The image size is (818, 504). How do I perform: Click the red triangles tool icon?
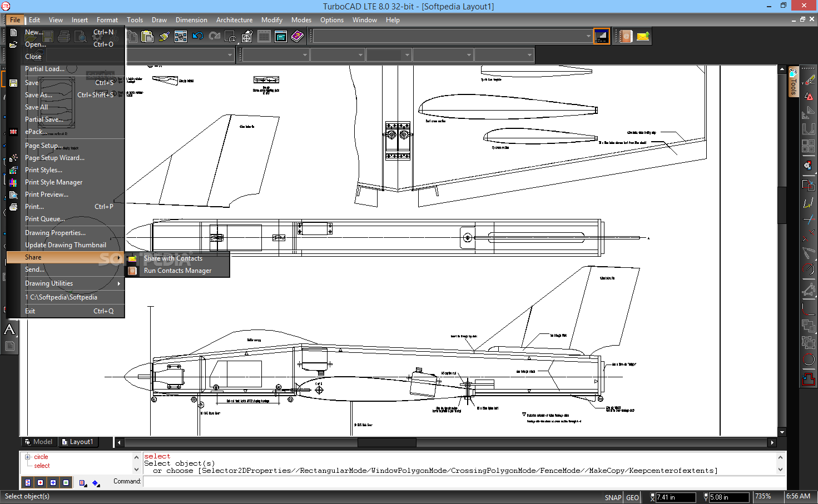tap(809, 96)
